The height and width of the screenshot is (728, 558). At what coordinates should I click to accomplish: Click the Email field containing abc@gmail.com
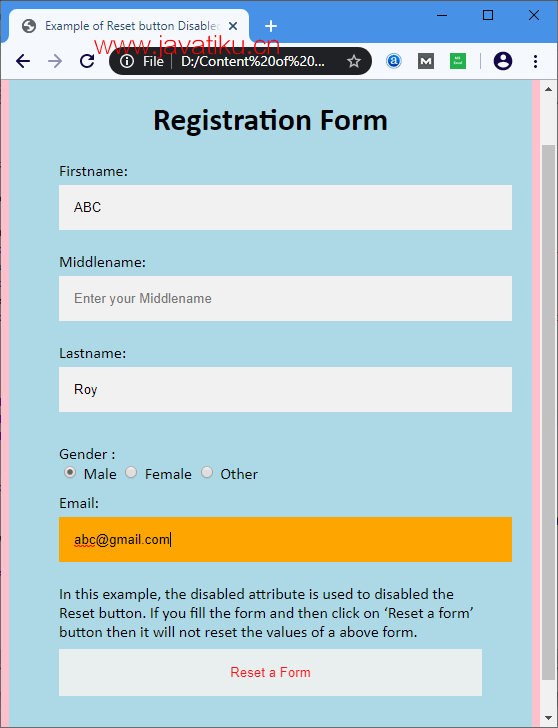pos(285,540)
